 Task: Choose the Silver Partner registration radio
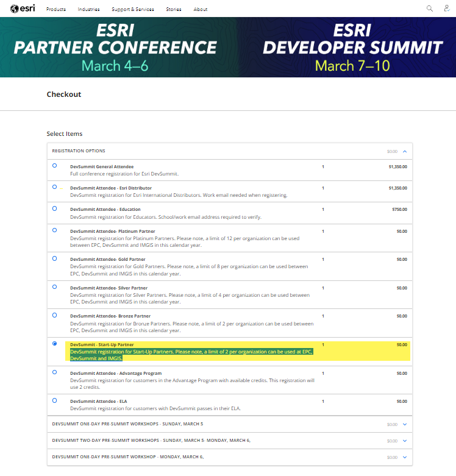point(55,286)
